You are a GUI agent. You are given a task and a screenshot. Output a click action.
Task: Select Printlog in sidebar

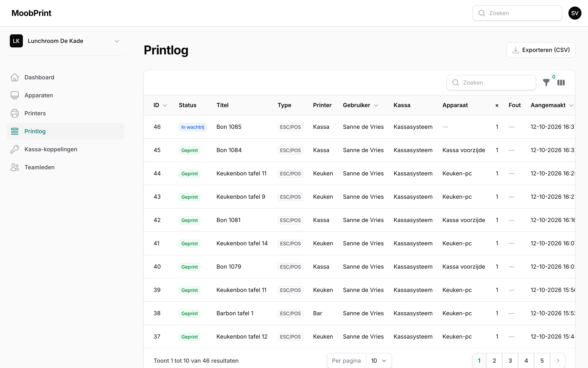(x=65, y=131)
